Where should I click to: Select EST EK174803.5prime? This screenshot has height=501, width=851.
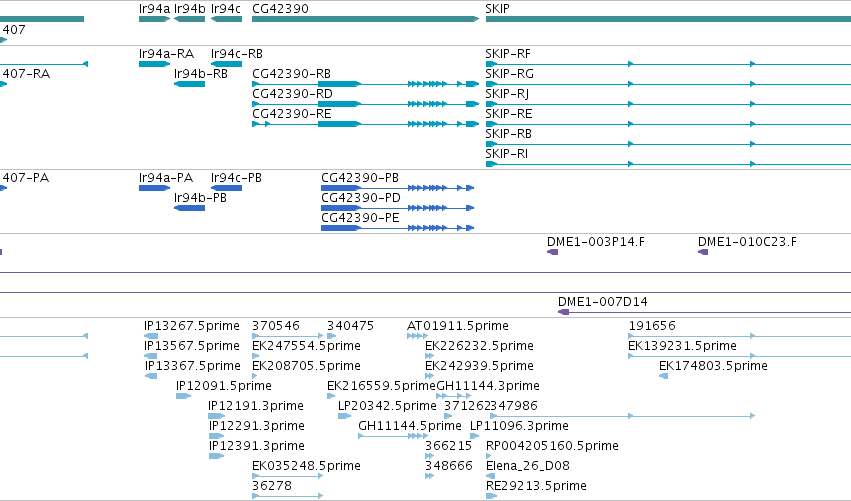pos(663,376)
